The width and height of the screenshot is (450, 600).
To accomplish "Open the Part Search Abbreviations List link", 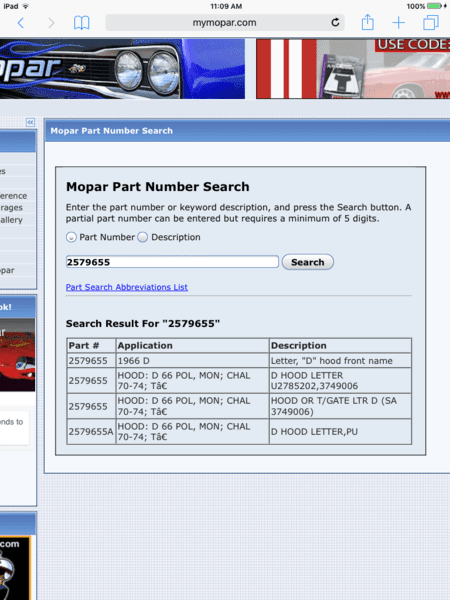I will click(127, 287).
